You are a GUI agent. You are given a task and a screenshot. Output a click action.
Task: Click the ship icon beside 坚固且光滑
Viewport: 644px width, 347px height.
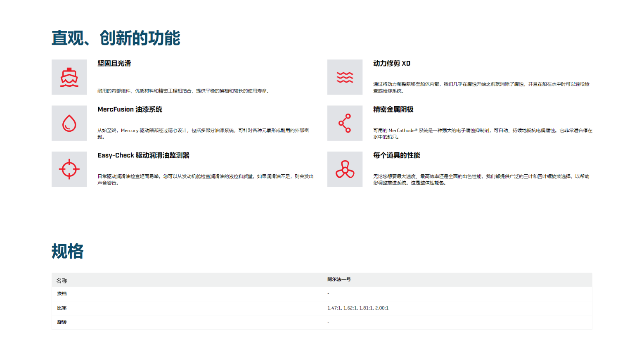[x=69, y=77]
